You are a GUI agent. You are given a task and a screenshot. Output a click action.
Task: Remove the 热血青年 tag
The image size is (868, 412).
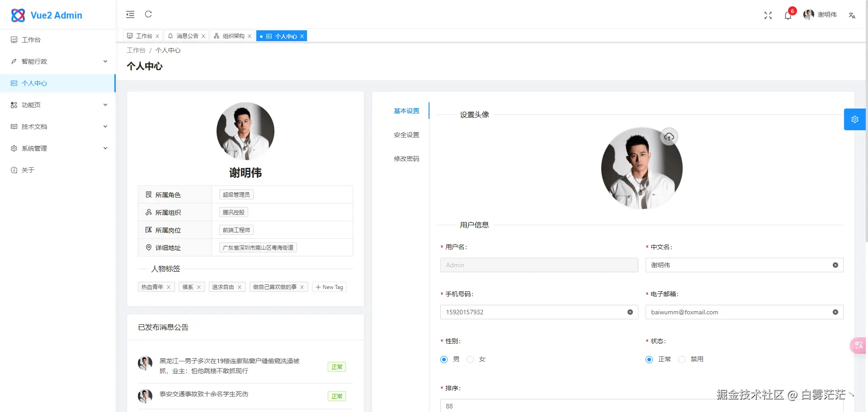(169, 287)
